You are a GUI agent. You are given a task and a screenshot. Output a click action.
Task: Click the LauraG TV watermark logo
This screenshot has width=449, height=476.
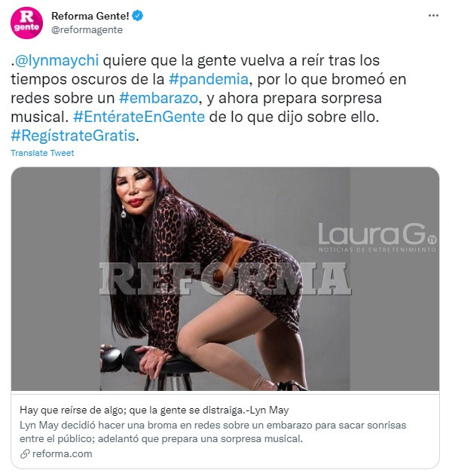click(377, 238)
